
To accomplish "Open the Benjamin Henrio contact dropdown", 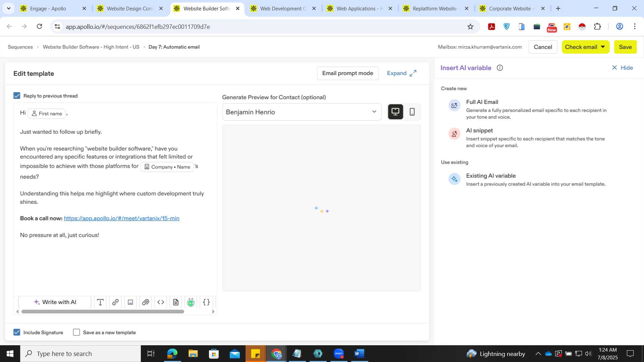I will click(x=302, y=112).
